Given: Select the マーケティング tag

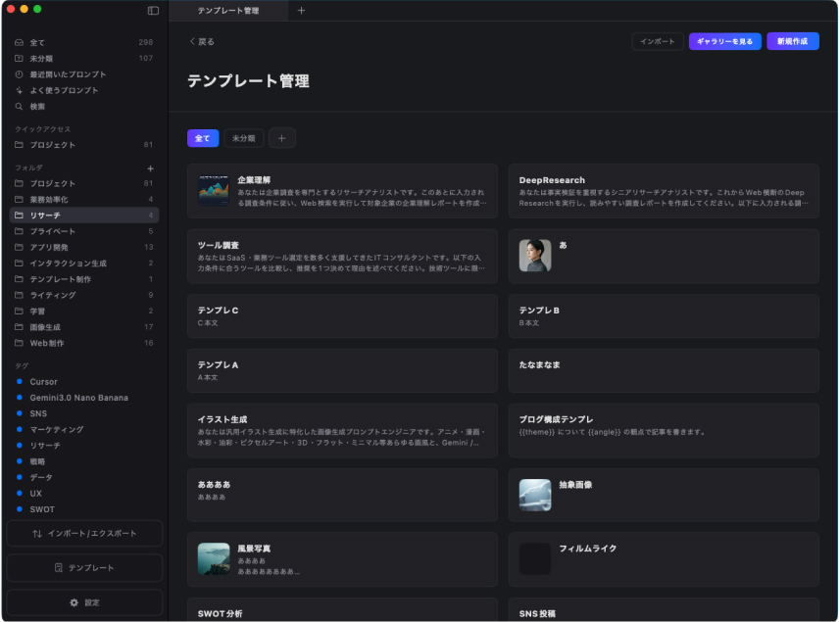Looking at the screenshot, I should (84, 429).
